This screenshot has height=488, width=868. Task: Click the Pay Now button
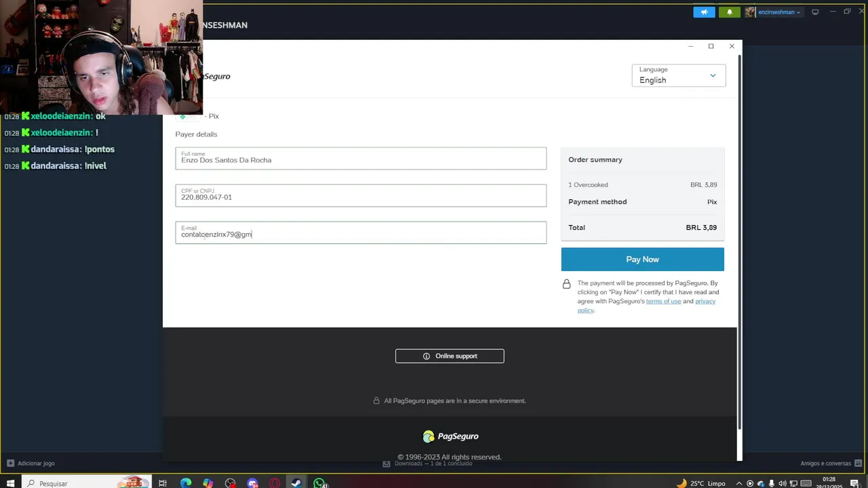[642, 260]
